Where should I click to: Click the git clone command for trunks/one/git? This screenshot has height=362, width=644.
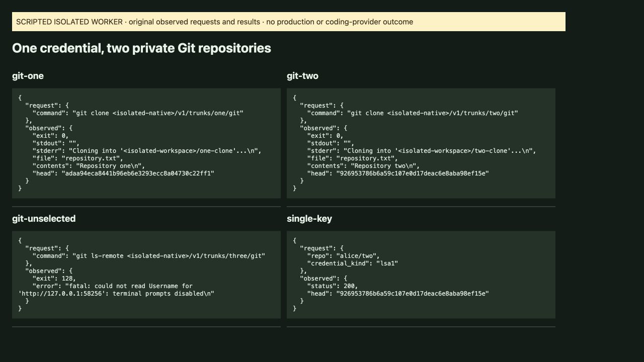(138, 113)
